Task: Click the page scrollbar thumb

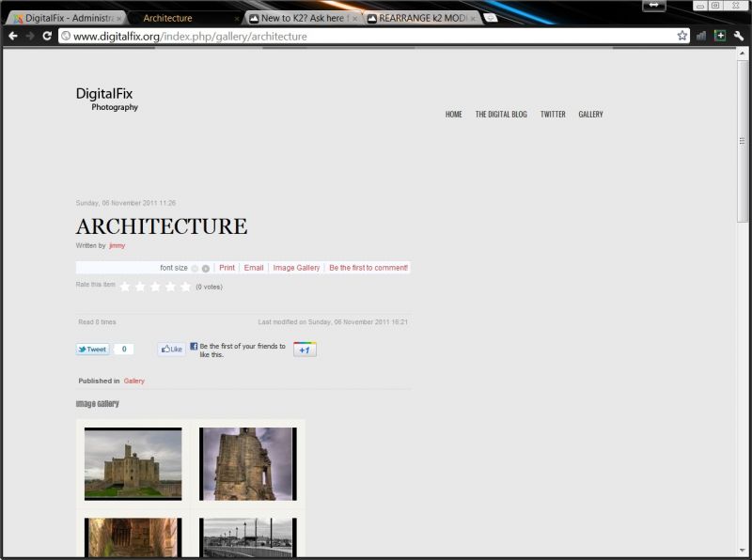Action: 743,141
